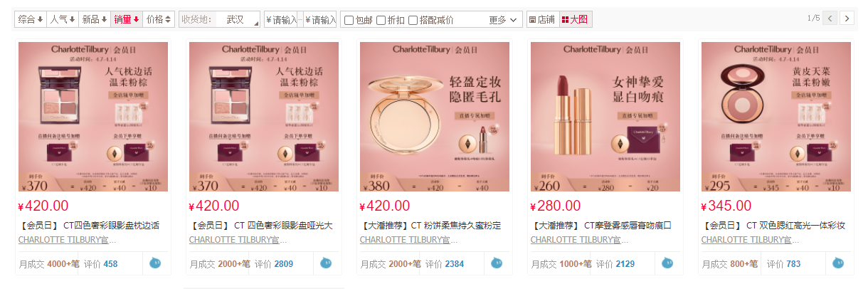The width and height of the screenshot is (868, 289).
Task: Open the chat icon on the ¥280.00 product card
Action: click(x=667, y=263)
